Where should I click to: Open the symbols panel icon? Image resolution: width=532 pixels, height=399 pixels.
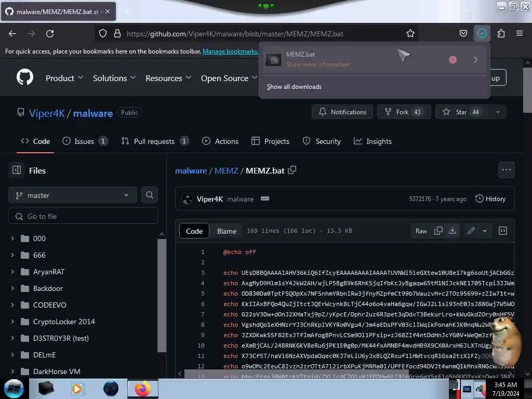tap(503, 231)
